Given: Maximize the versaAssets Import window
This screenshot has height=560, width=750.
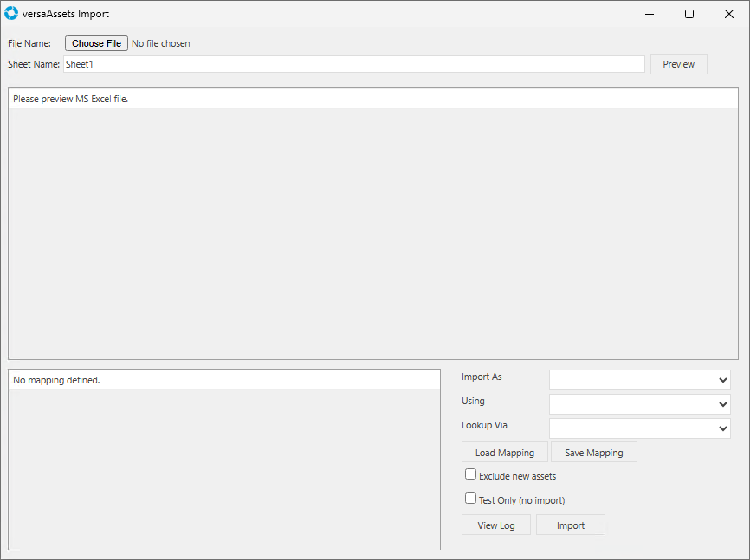Looking at the screenshot, I should pos(689,14).
